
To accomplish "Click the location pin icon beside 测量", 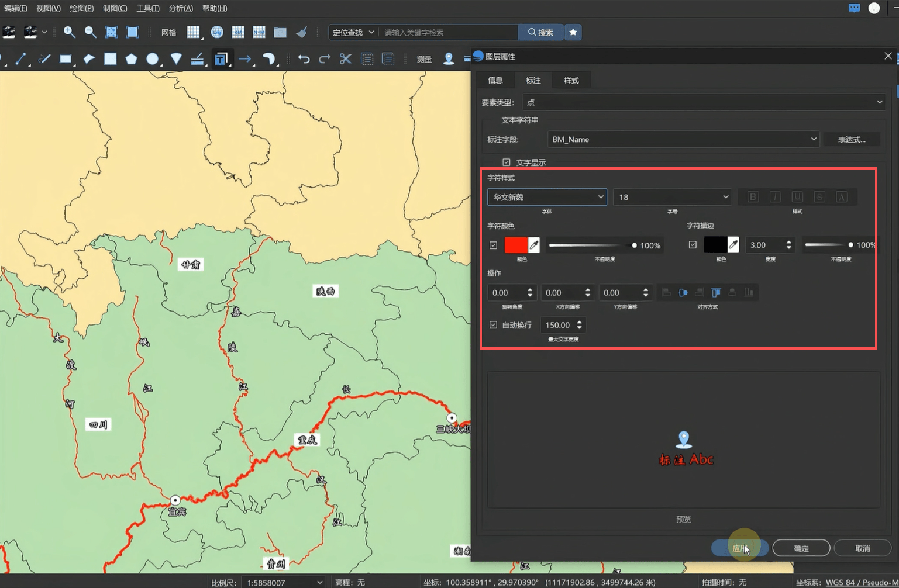I will tap(449, 58).
